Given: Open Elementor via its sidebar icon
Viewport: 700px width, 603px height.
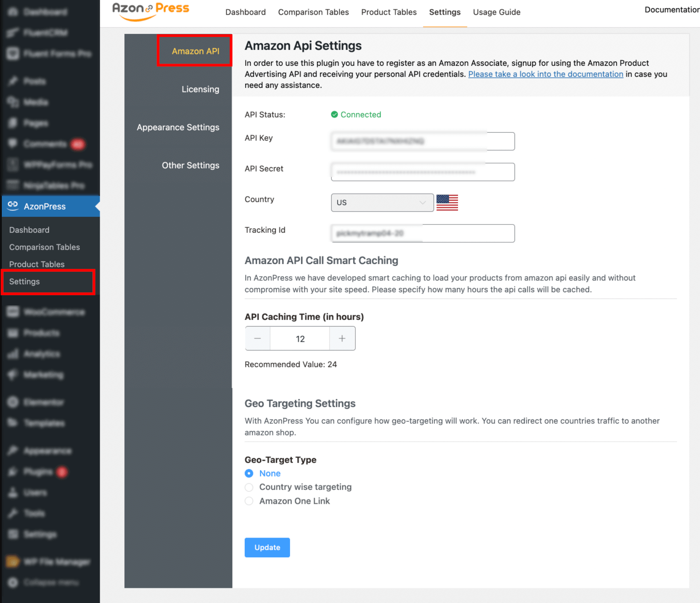Looking at the screenshot, I should click(x=13, y=402).
